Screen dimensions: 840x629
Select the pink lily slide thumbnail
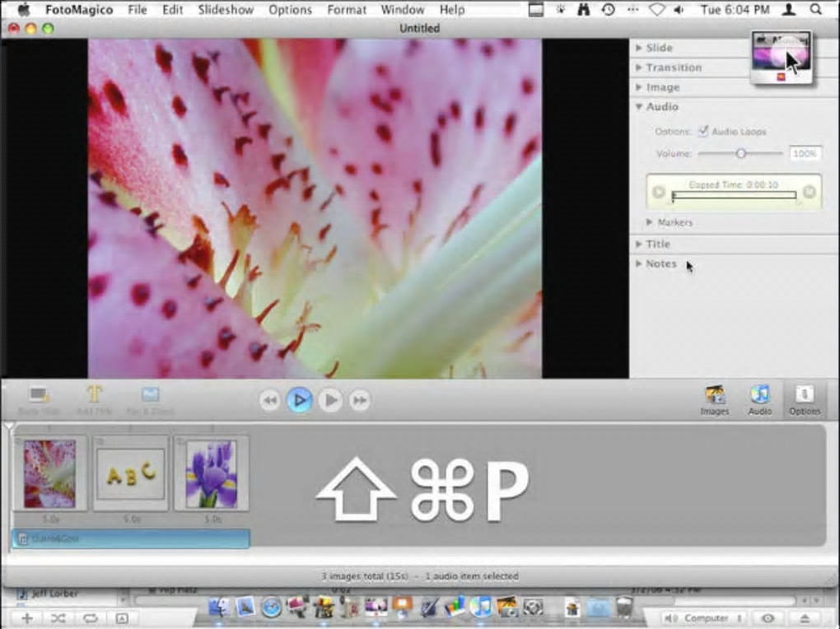click(x=49, y=473)
